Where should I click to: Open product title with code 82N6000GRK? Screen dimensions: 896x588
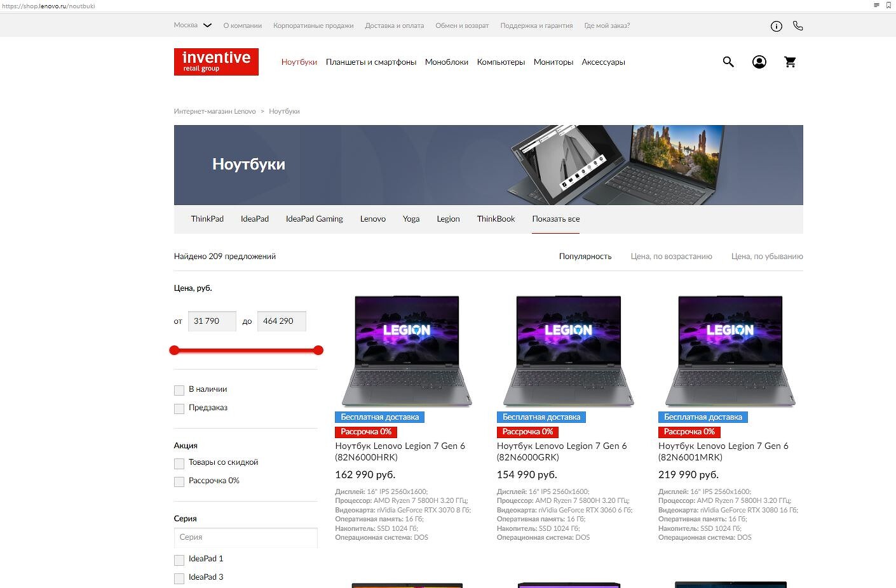coord(562,451)
